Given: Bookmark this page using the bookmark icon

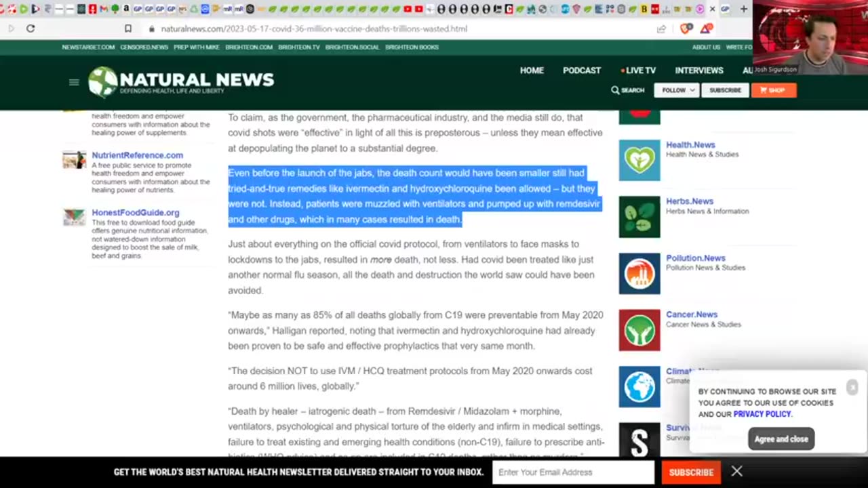Looking at the screenshot, I should click(x=128, y=28).
